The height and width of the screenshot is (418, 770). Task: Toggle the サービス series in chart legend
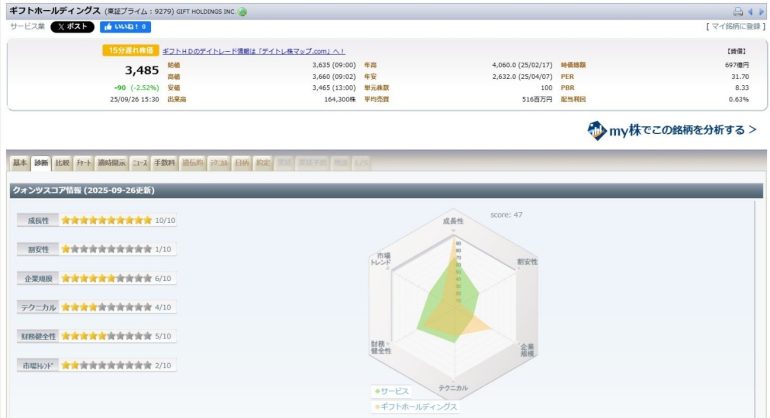pos(394,392)
